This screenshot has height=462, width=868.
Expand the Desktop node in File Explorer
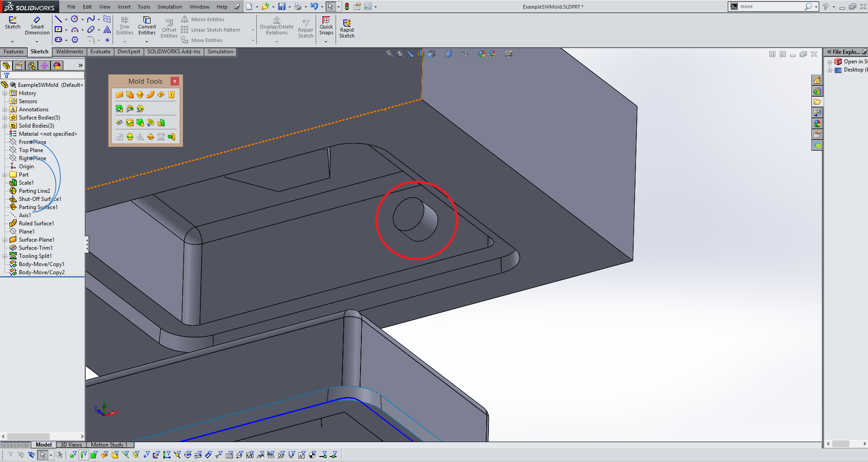click(x=830, y=70)
